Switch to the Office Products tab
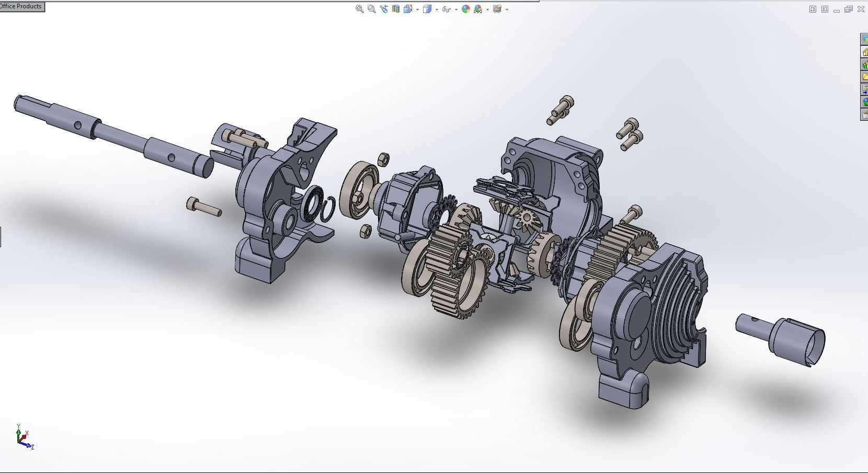 coord(22,6)
